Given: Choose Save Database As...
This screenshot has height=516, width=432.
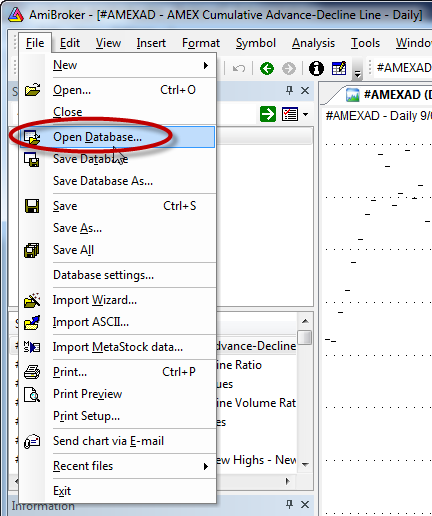Looking at the screenshot, I should 117,181.
